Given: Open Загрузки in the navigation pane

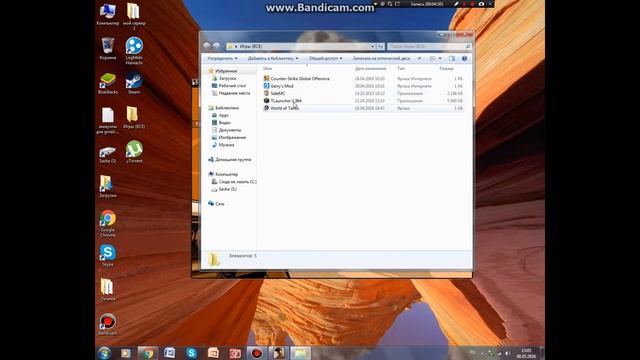Looking at the screenshot, I should click(224, 78).
